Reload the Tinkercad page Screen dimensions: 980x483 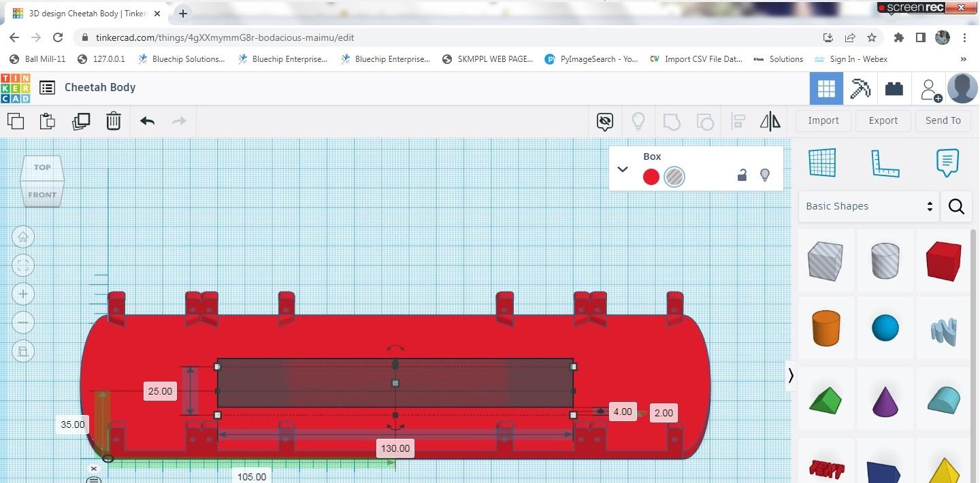[58, 37]
